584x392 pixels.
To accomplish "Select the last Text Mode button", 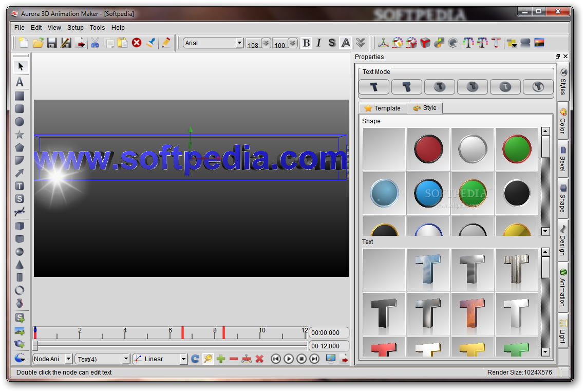I will (538, 87).
